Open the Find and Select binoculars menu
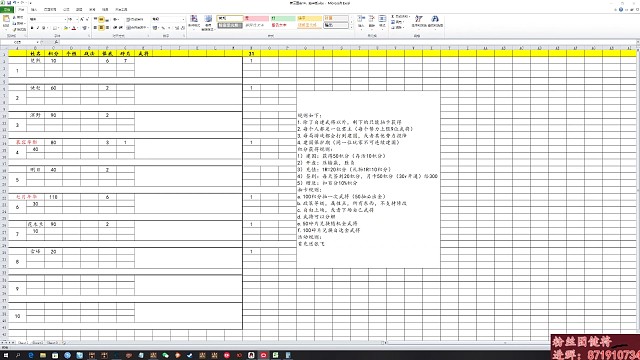 click(435, 21)
